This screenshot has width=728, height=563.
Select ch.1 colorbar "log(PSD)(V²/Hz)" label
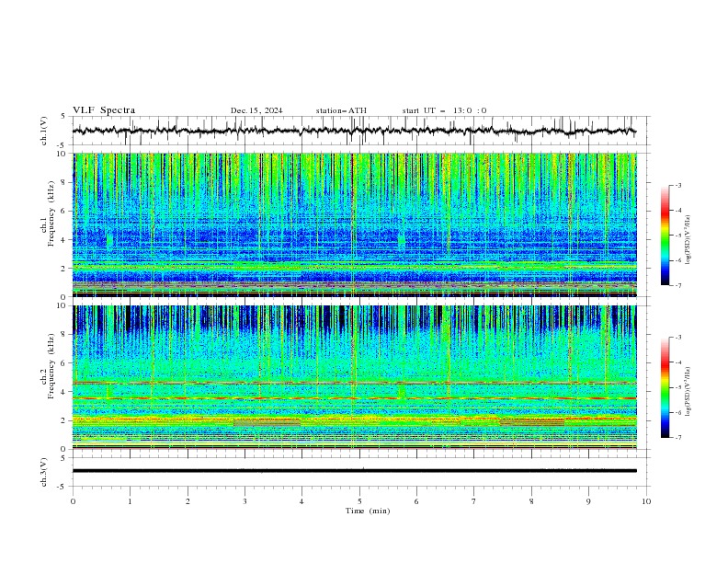click(x=688, y=240)
